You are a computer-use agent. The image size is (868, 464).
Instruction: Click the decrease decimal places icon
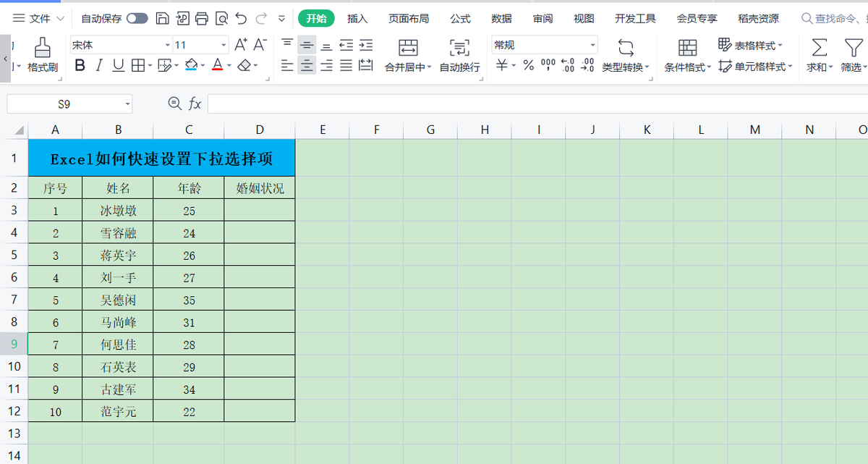(587, 66)
